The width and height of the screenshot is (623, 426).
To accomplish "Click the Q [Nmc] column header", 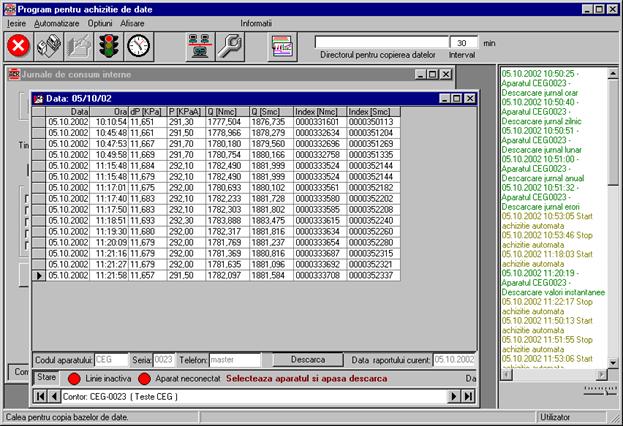I will pos(228,112).
